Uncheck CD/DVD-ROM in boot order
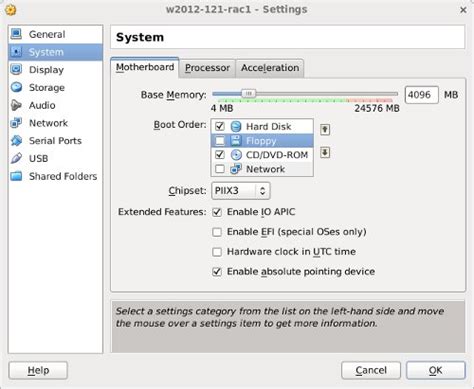Screen dimensions: 474x389 click(220, 155)
